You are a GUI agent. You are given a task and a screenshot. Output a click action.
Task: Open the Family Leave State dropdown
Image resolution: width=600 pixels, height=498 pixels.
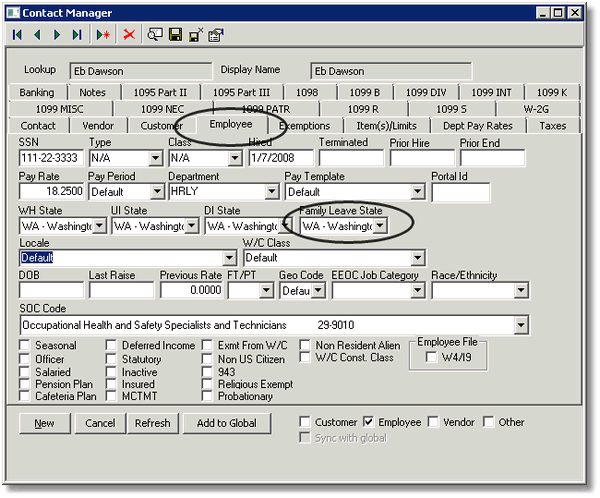pyautogui.click(x=380, y=226)
